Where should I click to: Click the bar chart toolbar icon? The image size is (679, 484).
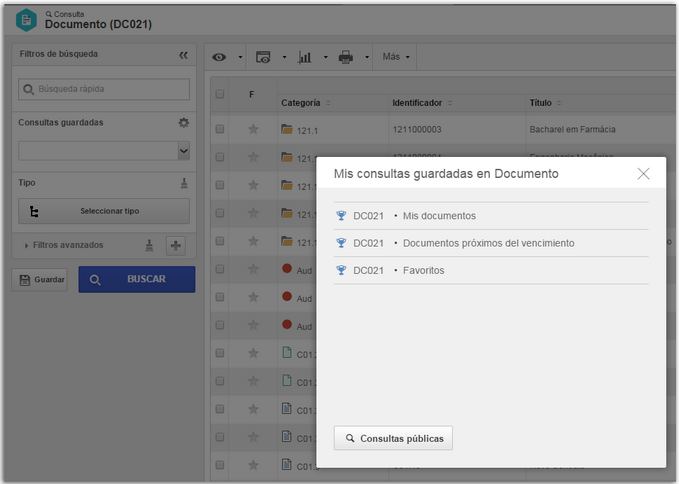pos(304,57)
